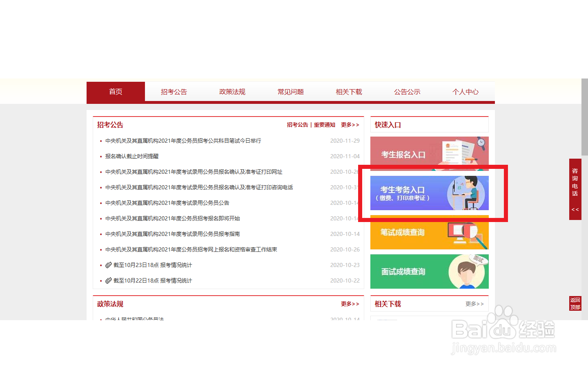Open the 咨询电话 side widget
The height and width of the screenshot is (368, 588).
pyautogui.click(x=575, y=182)
